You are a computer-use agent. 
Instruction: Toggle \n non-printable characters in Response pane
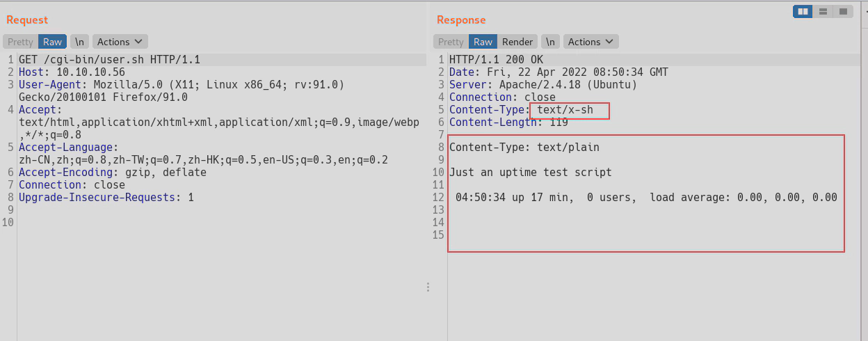pyautogui.click(x=550, y=42)
